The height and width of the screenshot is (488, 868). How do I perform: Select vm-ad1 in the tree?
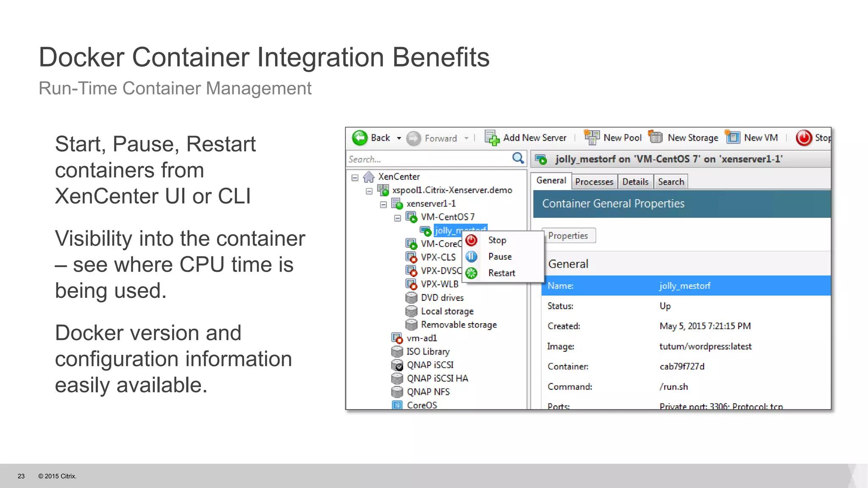[422, 338]
